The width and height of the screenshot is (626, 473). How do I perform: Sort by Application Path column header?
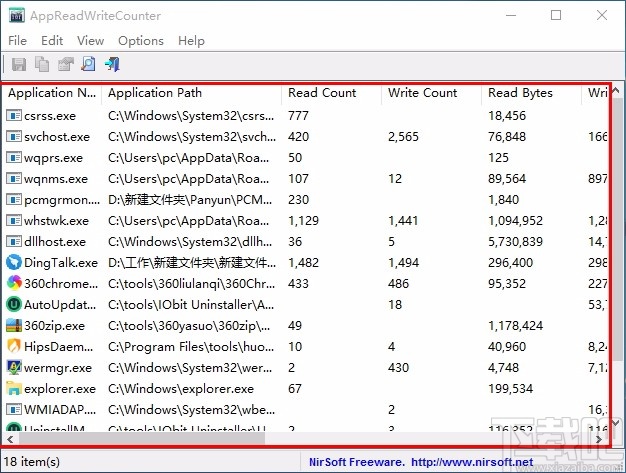(192, 93)
